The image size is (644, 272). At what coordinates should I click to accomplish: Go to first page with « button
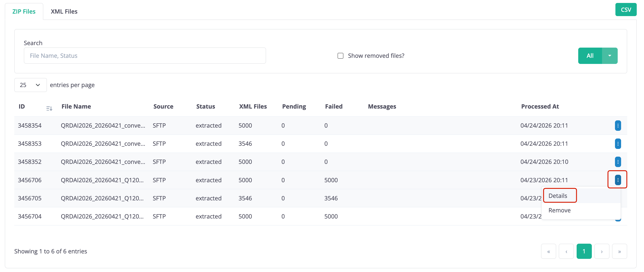548,251
